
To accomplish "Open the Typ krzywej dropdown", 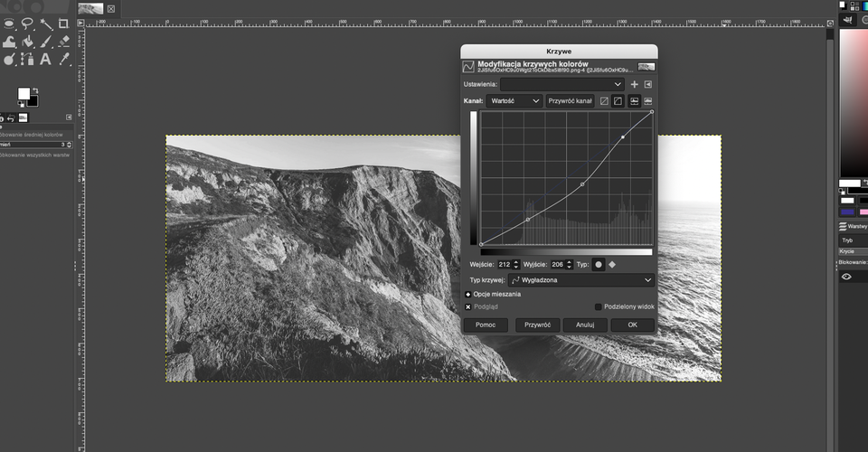I will point(580,280).
